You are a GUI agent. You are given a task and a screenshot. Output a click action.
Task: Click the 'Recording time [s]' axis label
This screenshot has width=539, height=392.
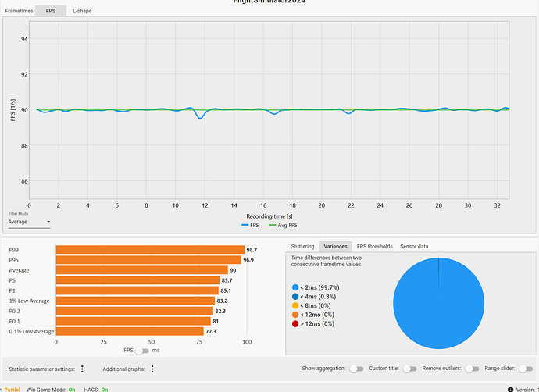pyautogui.click(x=269, y=216)
